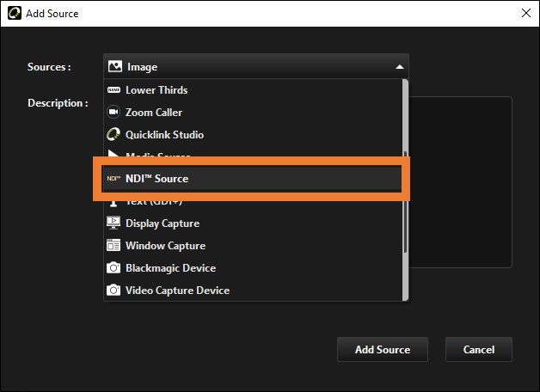
Task: Choose Lower Thirds from sources list
Action: (253, 90)
